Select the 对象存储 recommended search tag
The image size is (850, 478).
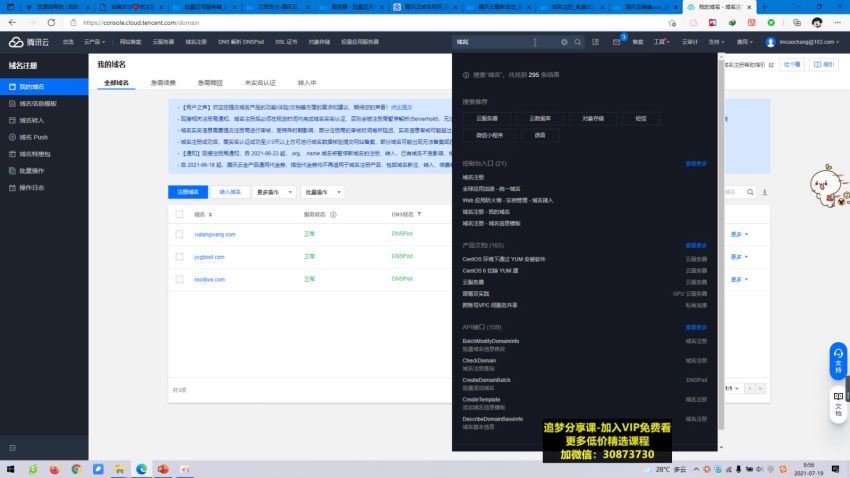coord(593,118)
